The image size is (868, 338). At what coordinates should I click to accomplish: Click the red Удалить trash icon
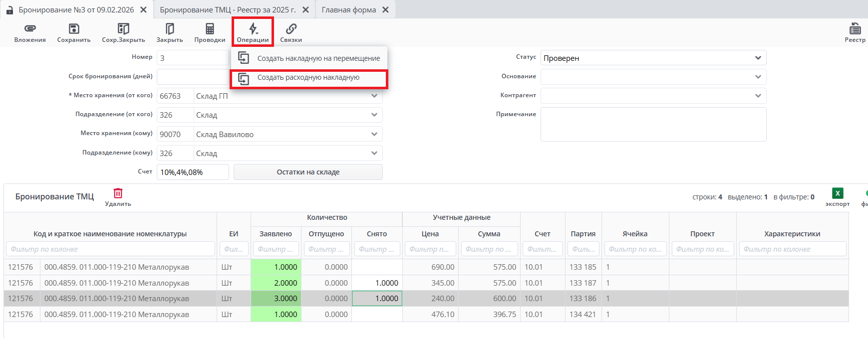[118, 193]
